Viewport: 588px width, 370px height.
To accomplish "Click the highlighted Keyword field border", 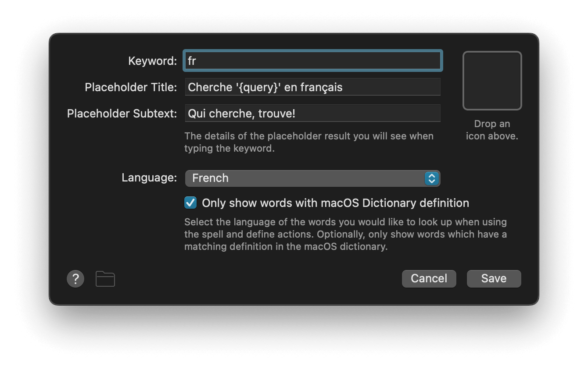I will click(x=312, y=60).
